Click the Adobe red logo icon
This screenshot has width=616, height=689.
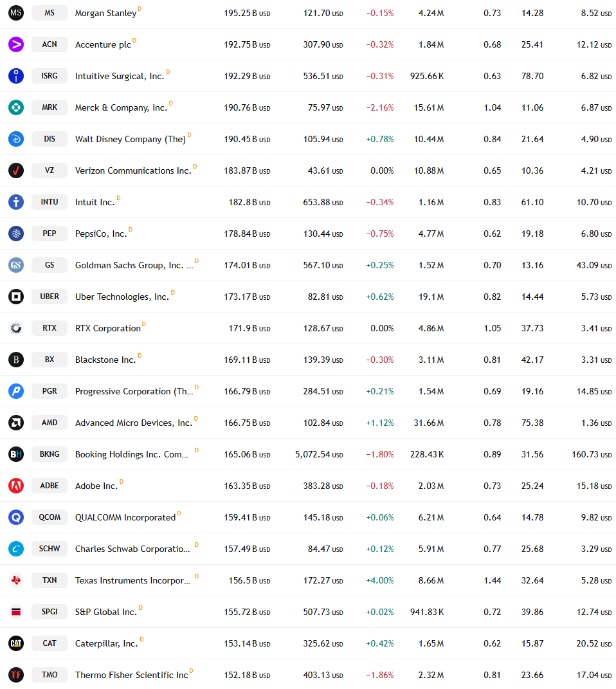point(16,486)
